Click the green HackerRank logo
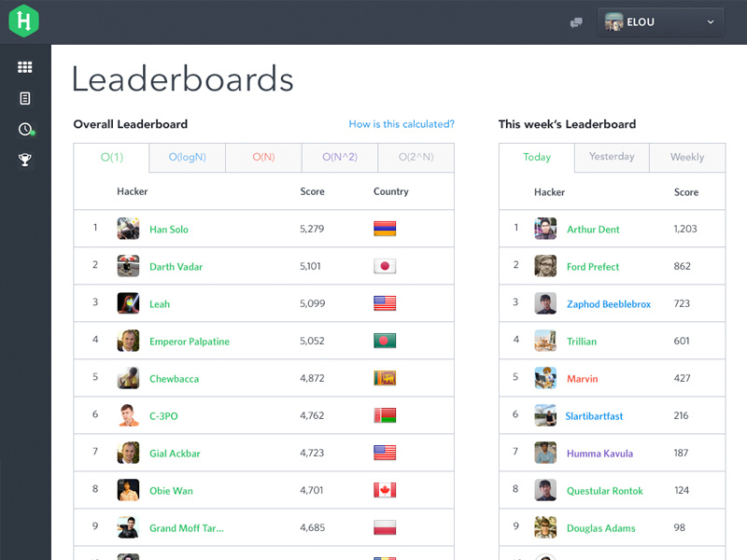747x560 pixels. pos(23,21)
